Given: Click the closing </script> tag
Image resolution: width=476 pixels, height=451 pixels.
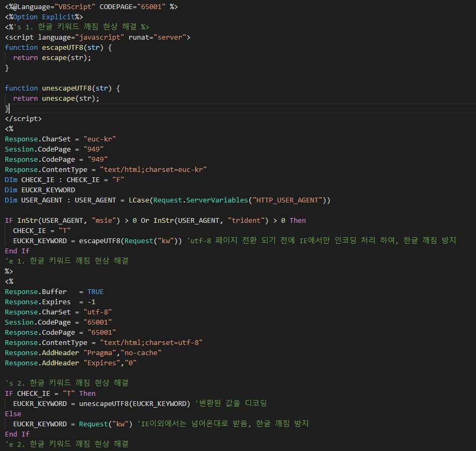Looking at the screenshot, I should point(24,118).
